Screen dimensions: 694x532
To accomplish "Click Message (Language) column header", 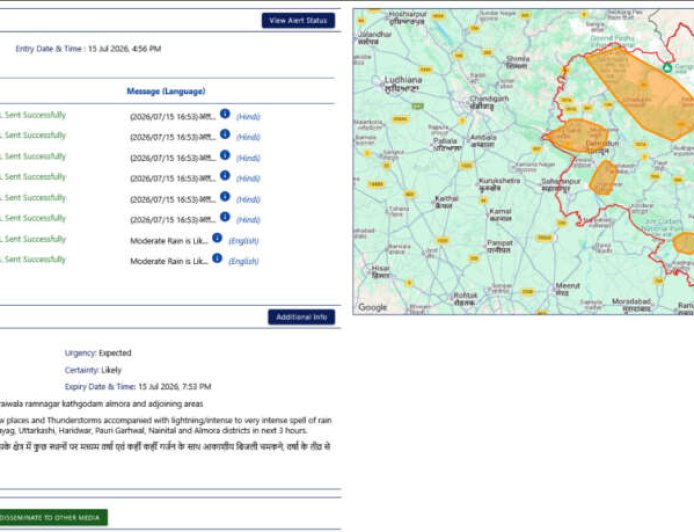I will point(166,91).
